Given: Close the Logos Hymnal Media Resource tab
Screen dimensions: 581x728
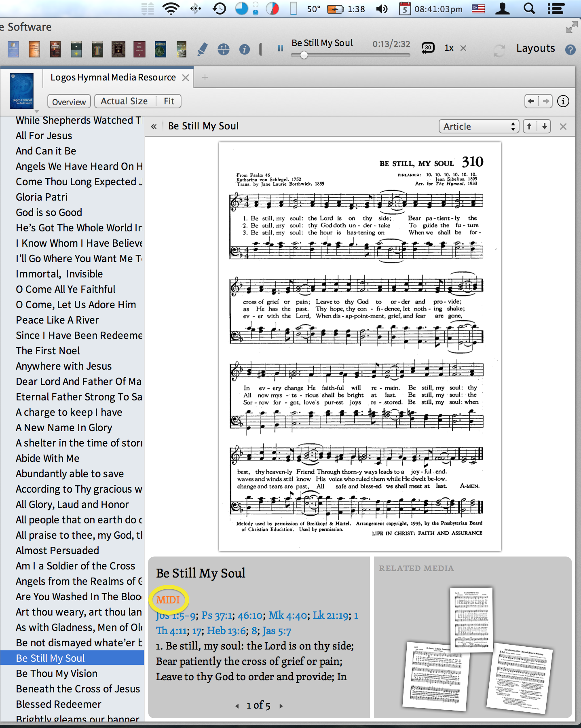Looking at the screenshot, I should pos(186,78).
